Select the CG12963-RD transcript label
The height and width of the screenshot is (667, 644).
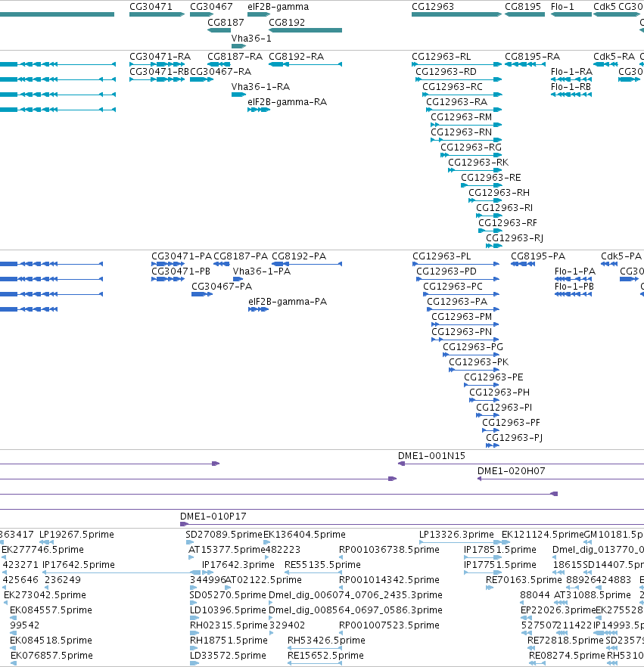(x=446, y=72)
